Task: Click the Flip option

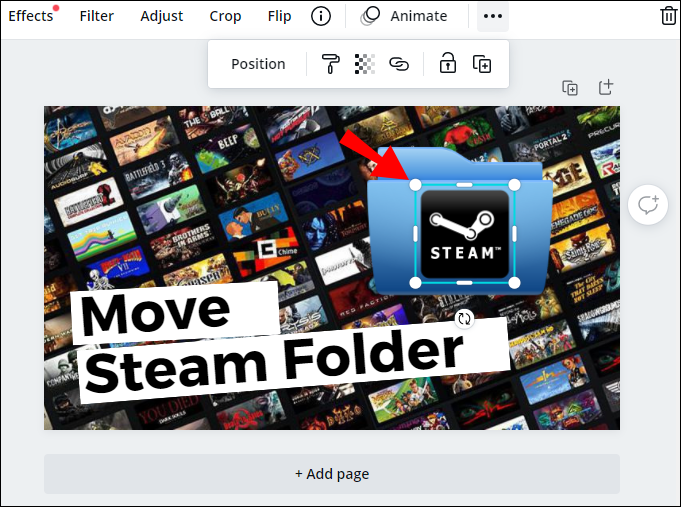Action: coord(279,16)
